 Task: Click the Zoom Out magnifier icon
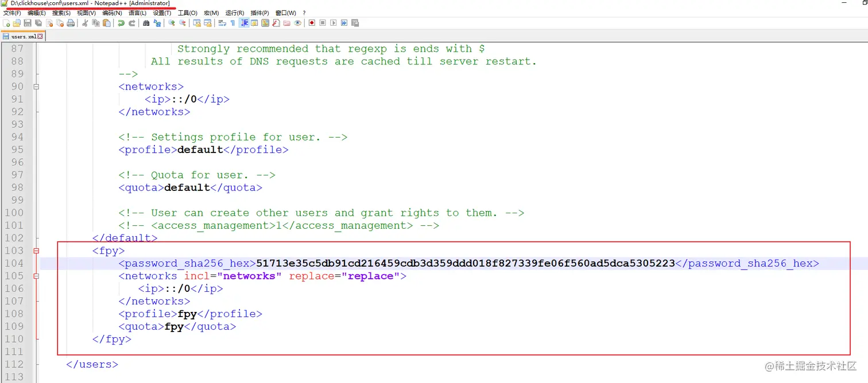point(183,23)
